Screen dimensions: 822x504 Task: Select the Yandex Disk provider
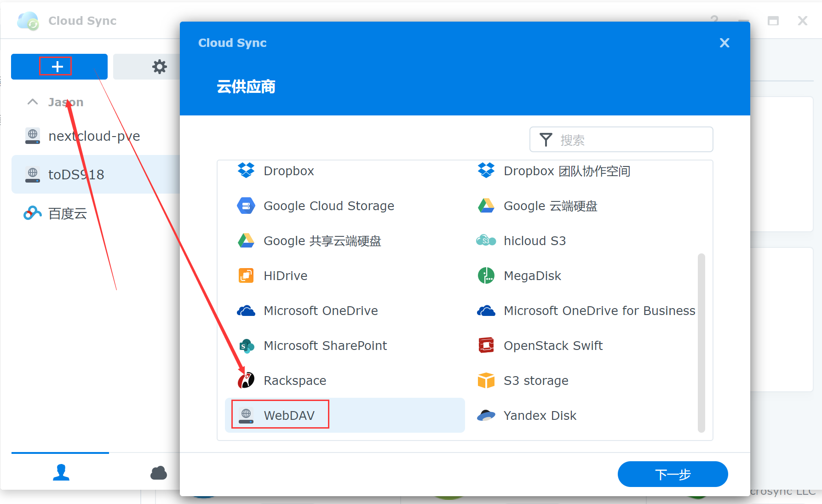click(540, 416)
